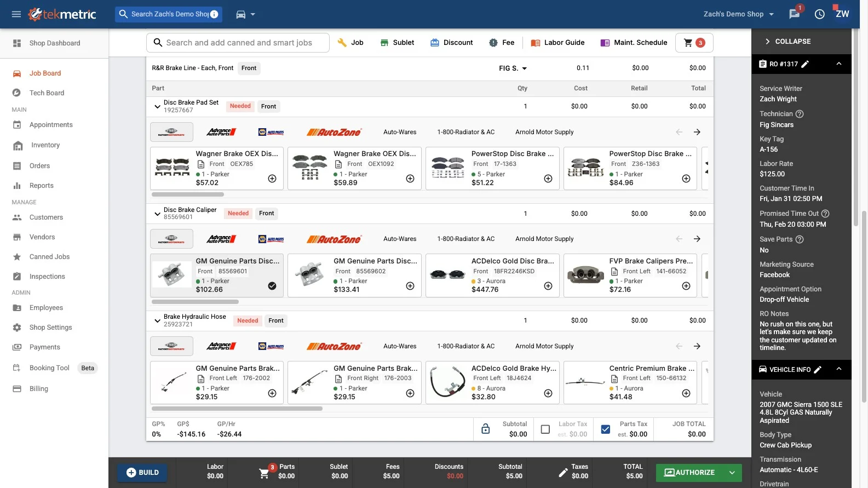The height and width of the screenshot is (488, 868).
Task: Open Maint. Schedule
Action: [x=634, y=43]
